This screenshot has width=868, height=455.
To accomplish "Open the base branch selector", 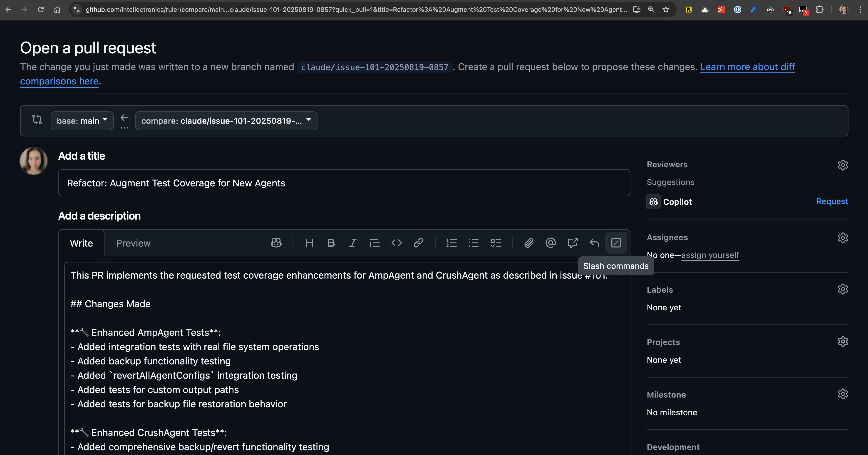I will coord(82,121).
